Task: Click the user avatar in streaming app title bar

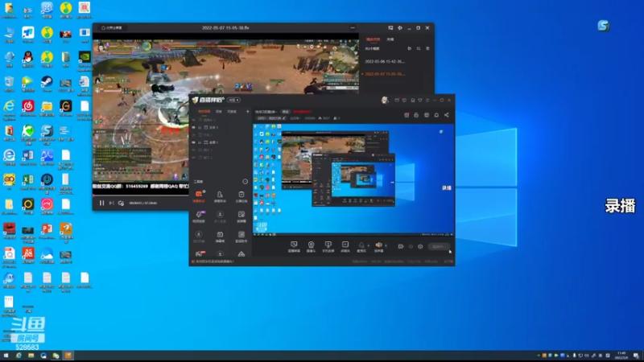Action: tap(385, 100)
